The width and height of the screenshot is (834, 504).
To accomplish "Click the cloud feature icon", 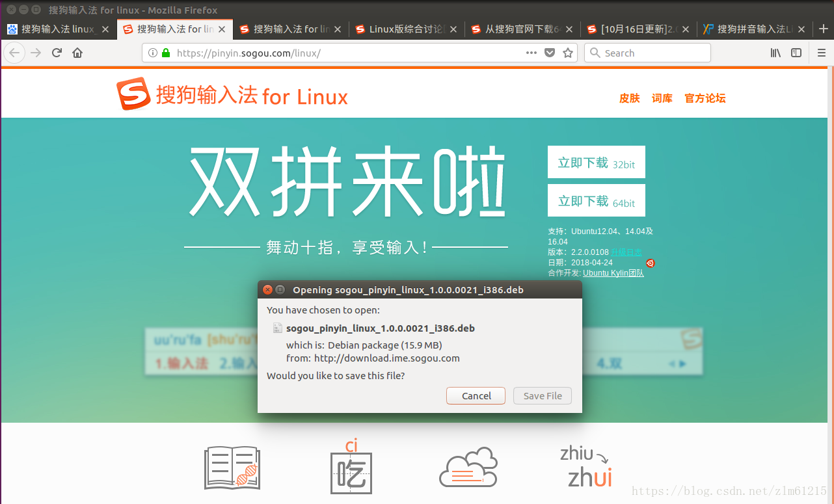I will pos(468,468).
